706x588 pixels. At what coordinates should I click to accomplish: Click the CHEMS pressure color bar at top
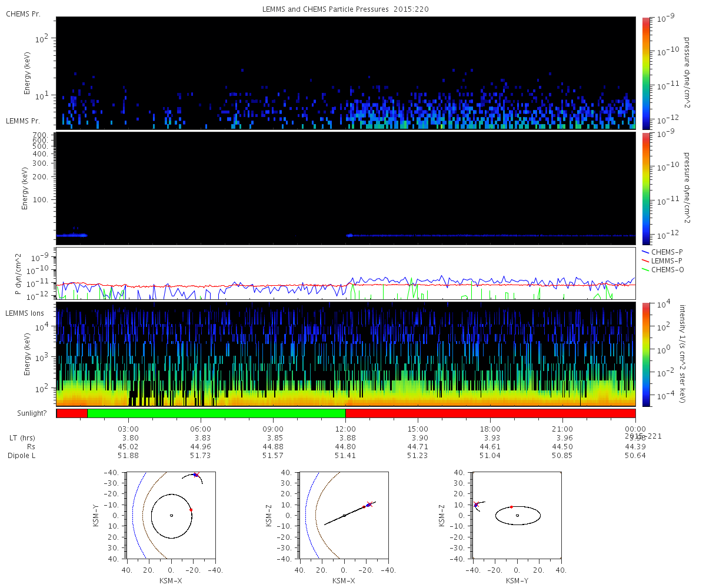coord(645,73)
